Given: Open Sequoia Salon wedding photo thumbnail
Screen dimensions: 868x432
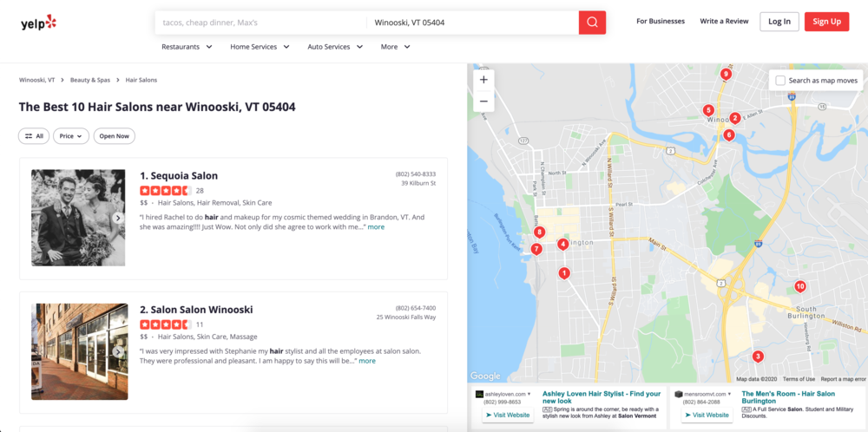Looking at the screenshot, I should (x=78, y=218).
